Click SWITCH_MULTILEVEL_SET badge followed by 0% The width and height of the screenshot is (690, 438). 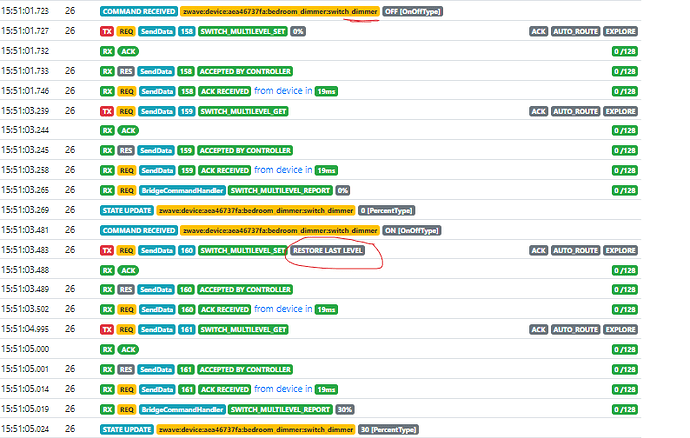pyautogui.click(x=243, y=31)
